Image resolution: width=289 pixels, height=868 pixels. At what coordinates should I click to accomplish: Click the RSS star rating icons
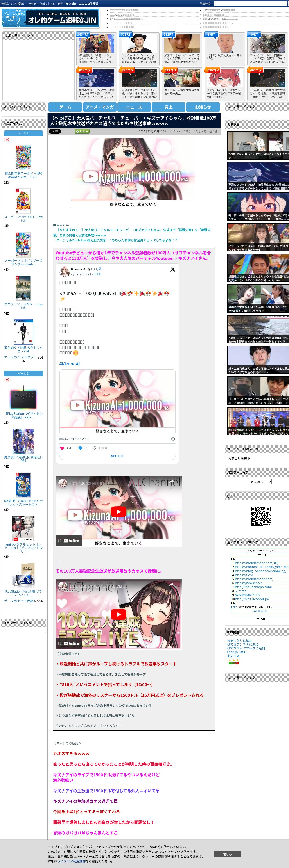pos(233,660)
